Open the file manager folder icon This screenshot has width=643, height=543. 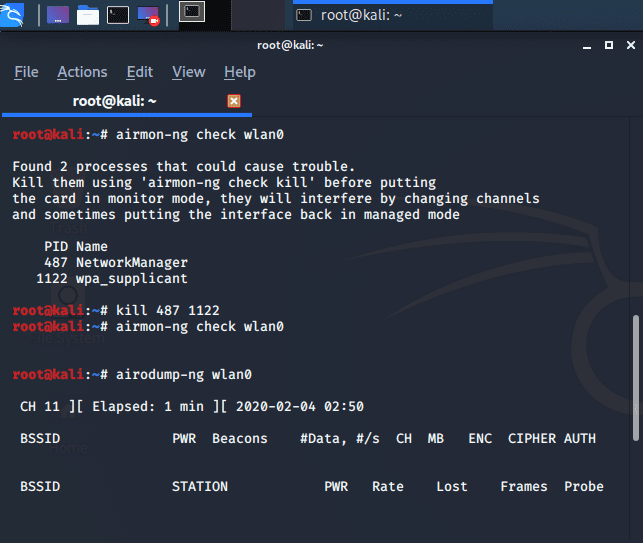88,15
